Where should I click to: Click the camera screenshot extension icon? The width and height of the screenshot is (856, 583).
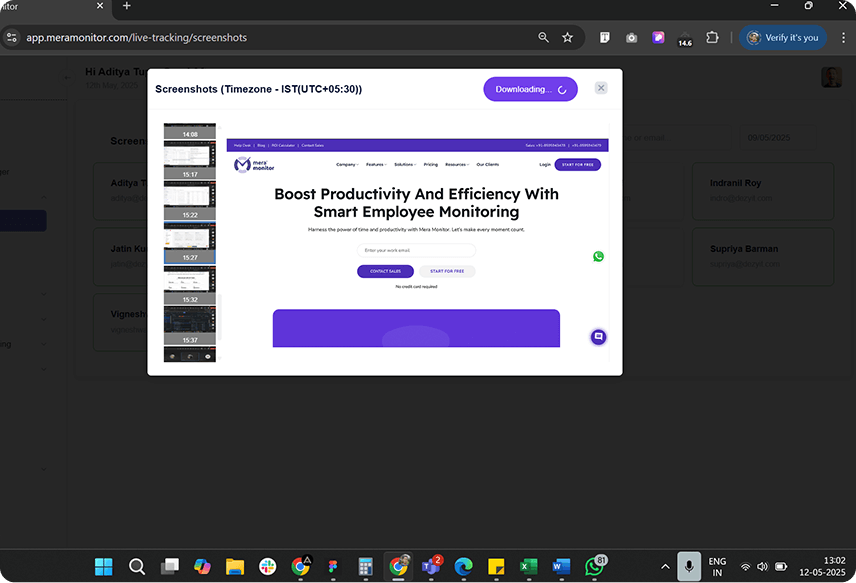[632, 38]
